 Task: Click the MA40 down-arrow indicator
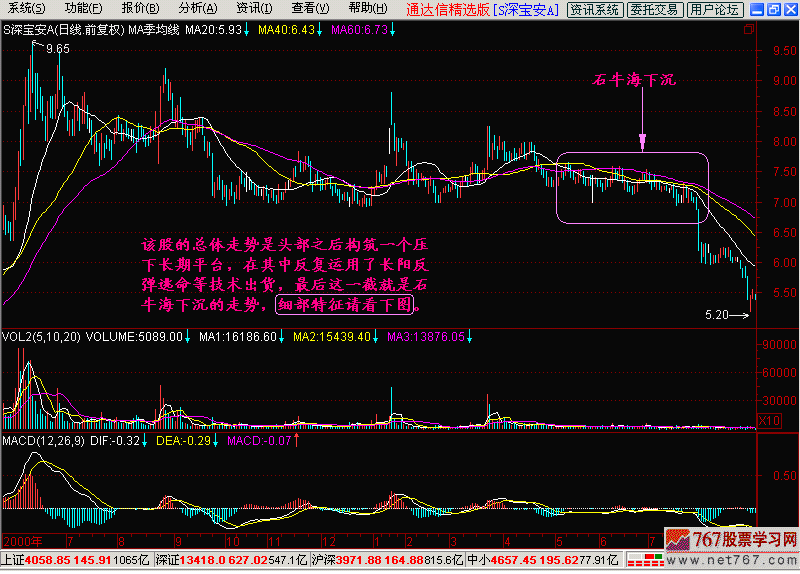(x=321, y=29)
